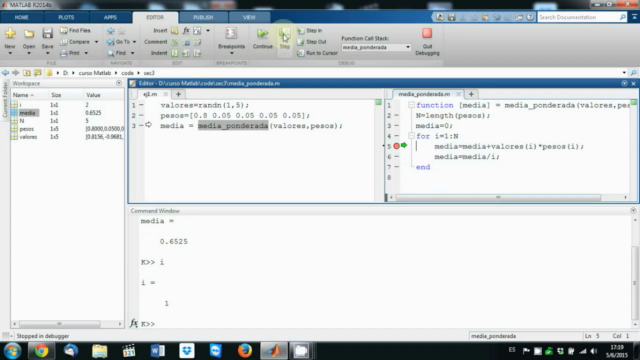The height and width of the screenshot is (360, 640).
Task: Open the Go To dropdown
Action: 121,42
